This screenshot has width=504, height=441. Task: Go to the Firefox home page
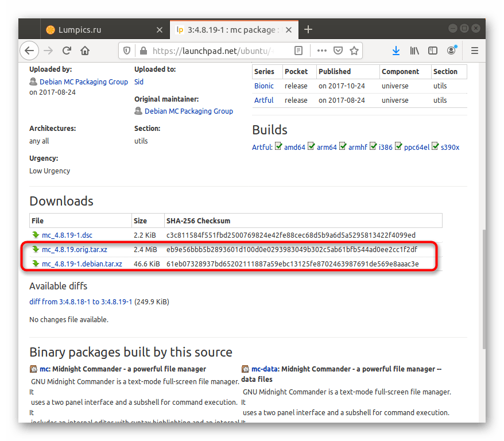tap(85, 51)
